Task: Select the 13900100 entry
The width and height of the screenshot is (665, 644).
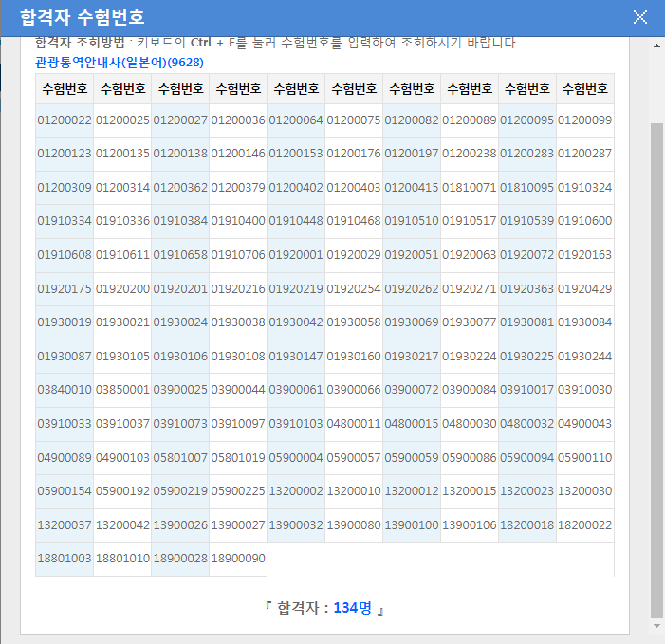Action: (412, 524)
